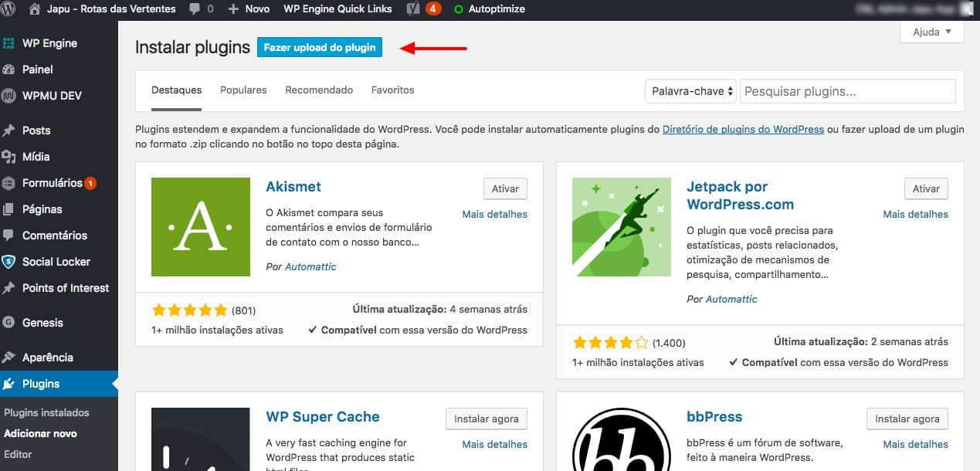Click Akismet '1+ milhão instalações ativas' text

pyautogui.click(x=218, y=330)
